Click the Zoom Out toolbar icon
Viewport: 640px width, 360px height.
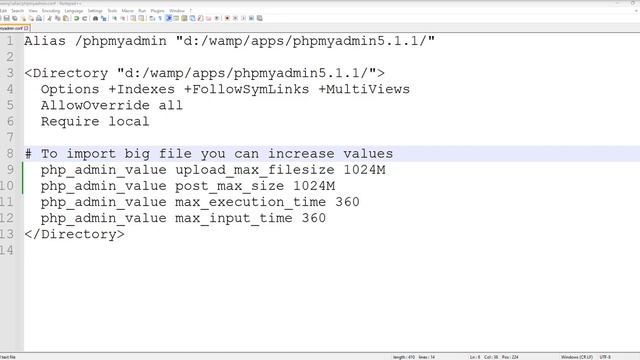[123, 18]
